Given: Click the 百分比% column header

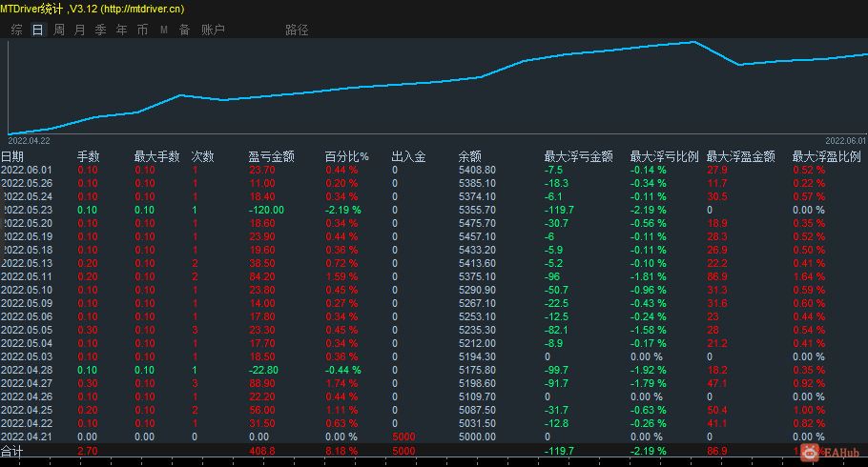Looking at the screenshot, I should (346, 156).
